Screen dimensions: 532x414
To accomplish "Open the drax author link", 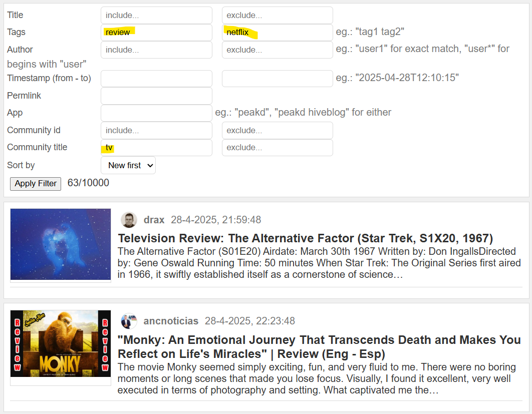I will click(x=154, y=220).
